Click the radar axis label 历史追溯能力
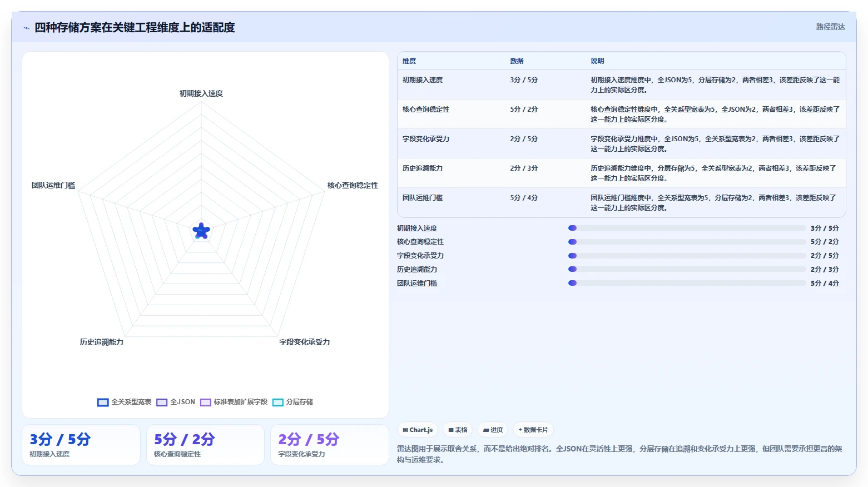Screen dimensions: 868x487 tap(102, 342)
